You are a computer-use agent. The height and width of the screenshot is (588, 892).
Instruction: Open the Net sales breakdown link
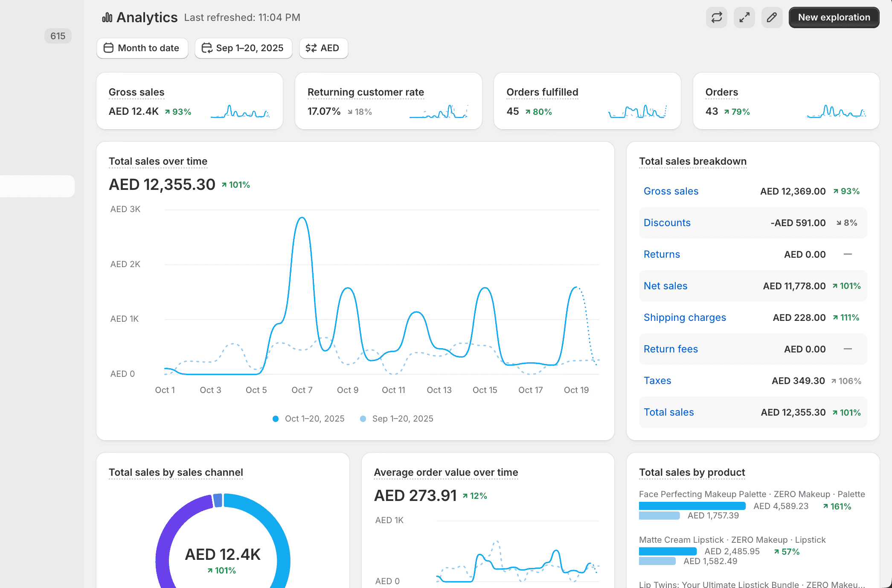coord(665,286)
